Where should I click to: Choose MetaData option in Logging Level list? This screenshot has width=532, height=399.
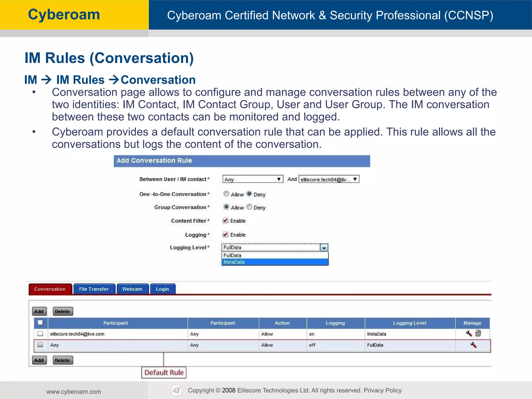[275, 262]
